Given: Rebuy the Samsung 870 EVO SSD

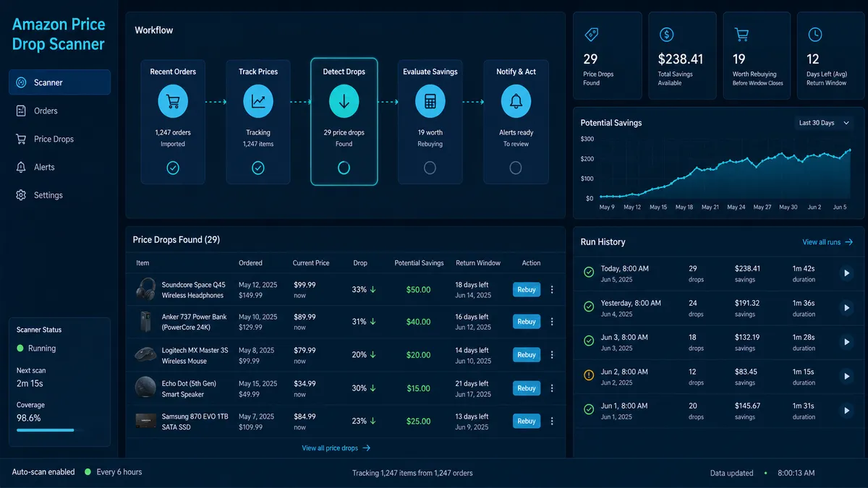Looking at the screenshot, I should (x=527, y=421).
